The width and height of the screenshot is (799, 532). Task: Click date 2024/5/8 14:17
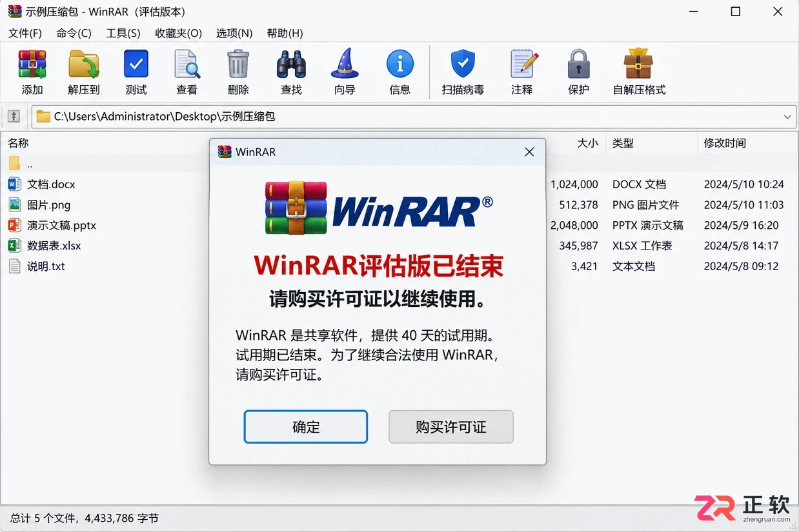coord(741,246)
